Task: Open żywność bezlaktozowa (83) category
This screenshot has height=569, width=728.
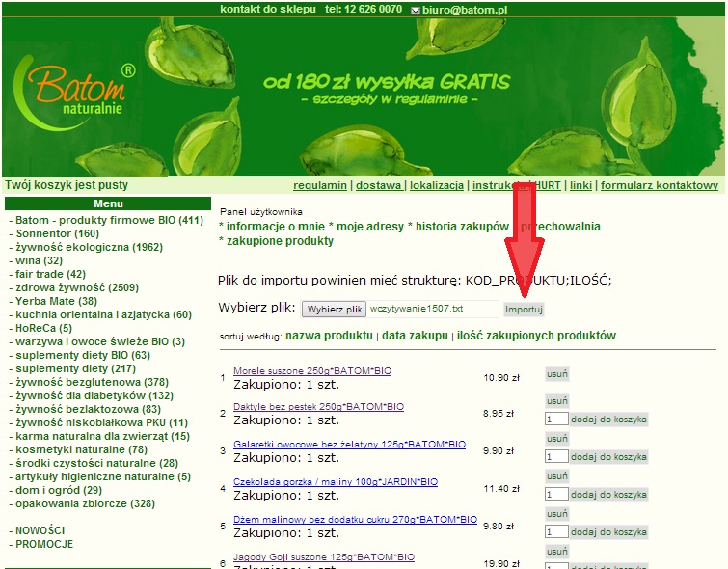Action: pyautogui.click(x=88, y=409)
